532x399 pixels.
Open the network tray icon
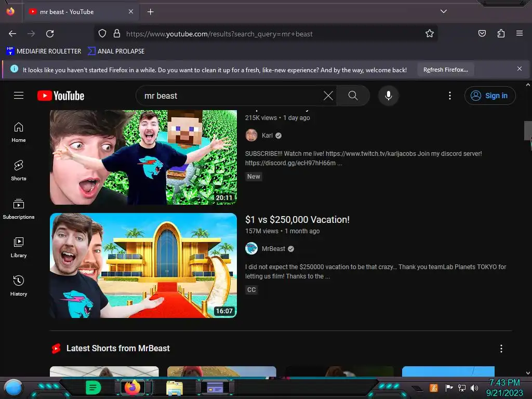pos(462,388)
